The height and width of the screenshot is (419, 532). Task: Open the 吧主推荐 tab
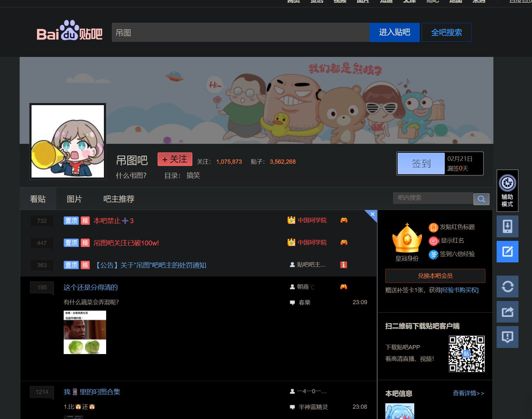pos(119,199)
